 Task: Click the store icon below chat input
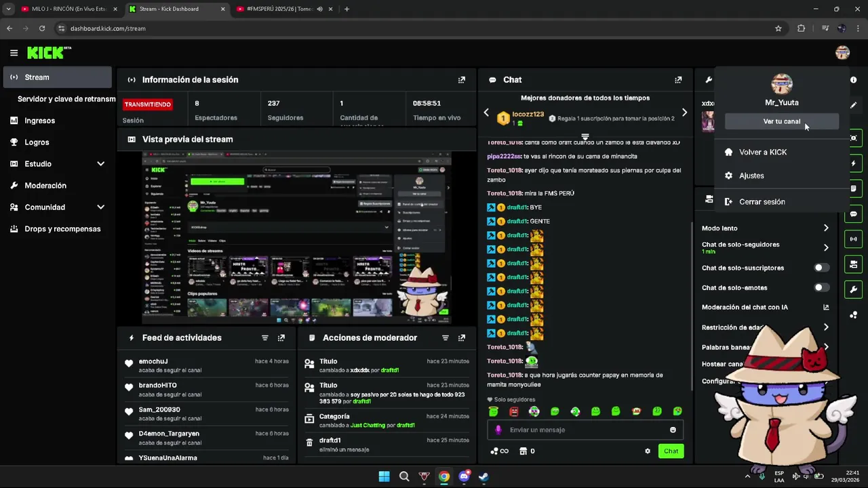[x=523, y=451]
